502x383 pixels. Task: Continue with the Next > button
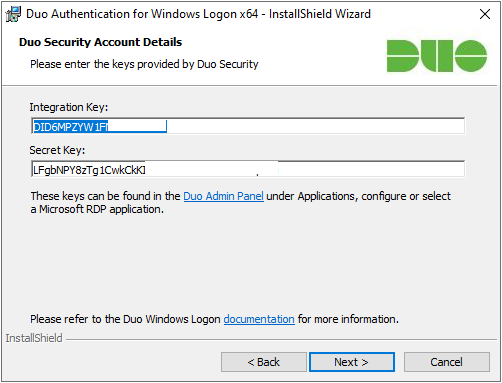(x=352, y=362)
